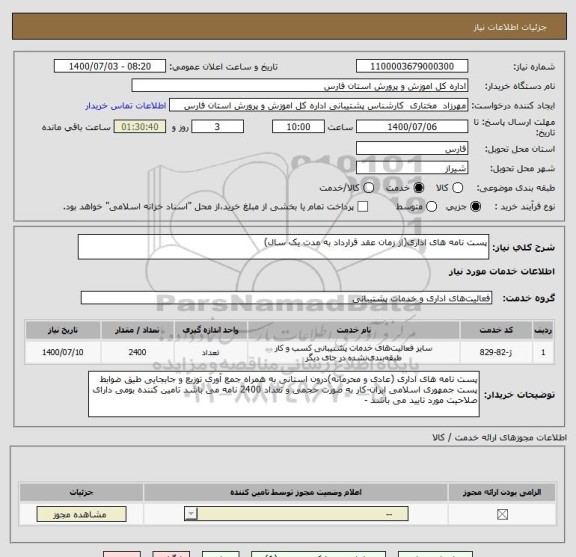Click the buyer notes text area
Image resolution: width=576 pixels, height=557 pixels.
point(284,394)
